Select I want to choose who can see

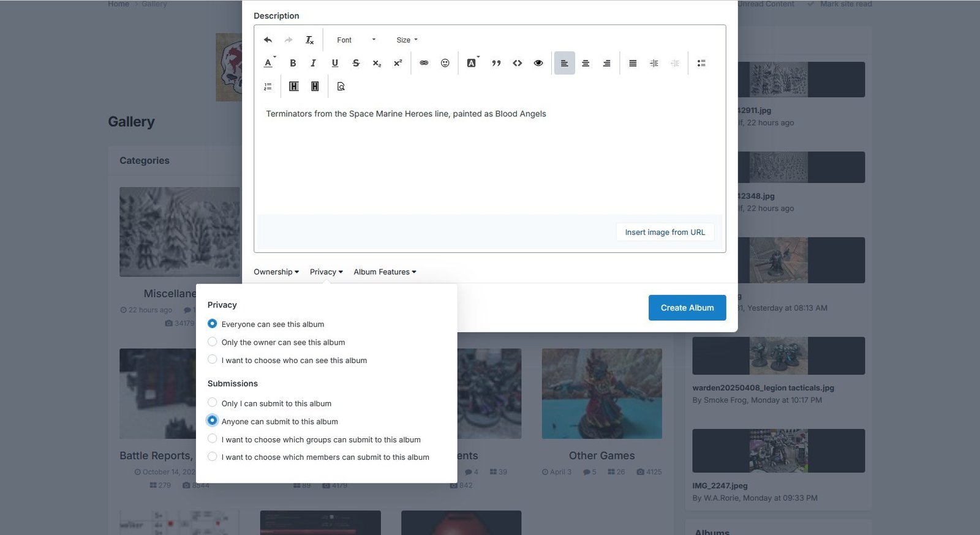[212, 359]
